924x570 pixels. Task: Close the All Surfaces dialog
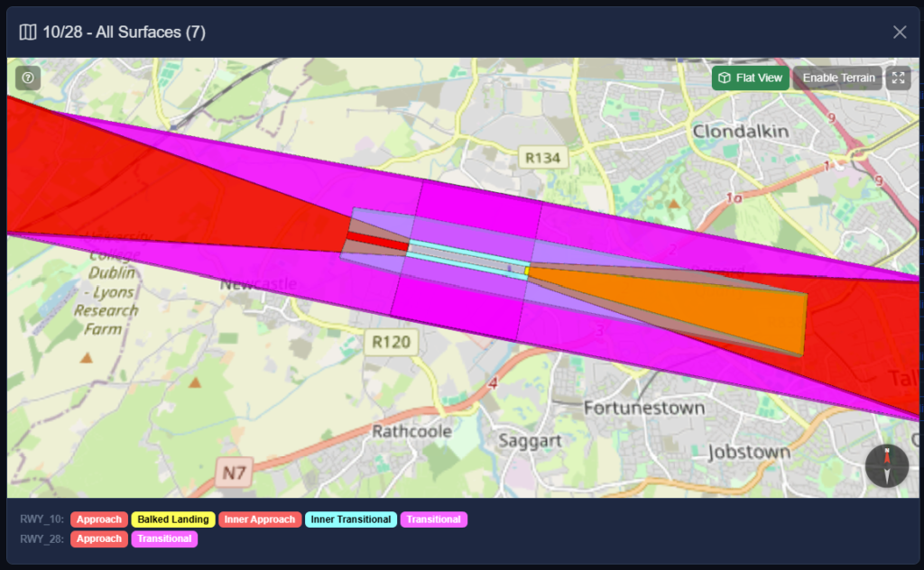coord(900,32)
